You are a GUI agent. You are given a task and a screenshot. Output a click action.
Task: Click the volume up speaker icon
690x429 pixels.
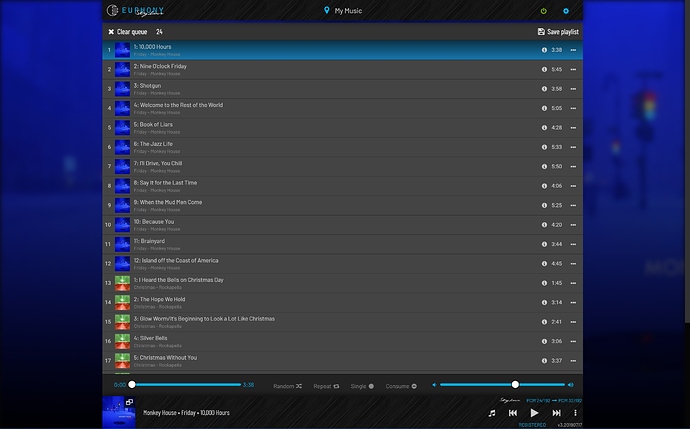point(571,385)
